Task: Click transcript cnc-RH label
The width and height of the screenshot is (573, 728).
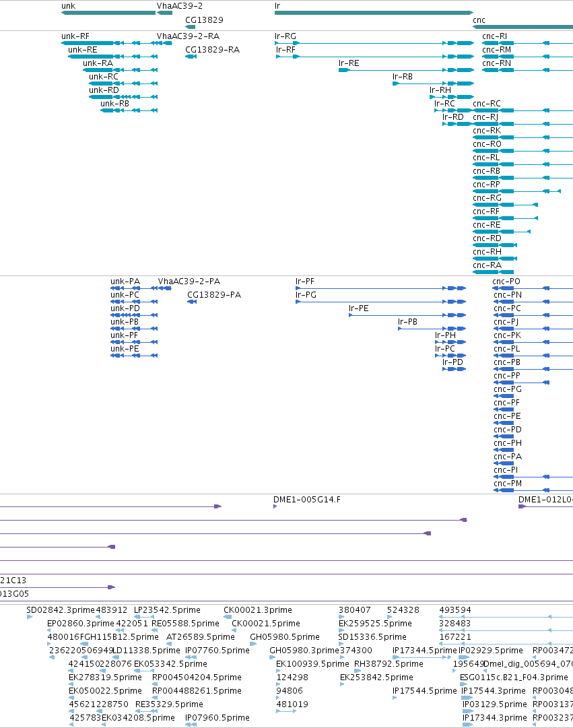Action: coord(487,252)
